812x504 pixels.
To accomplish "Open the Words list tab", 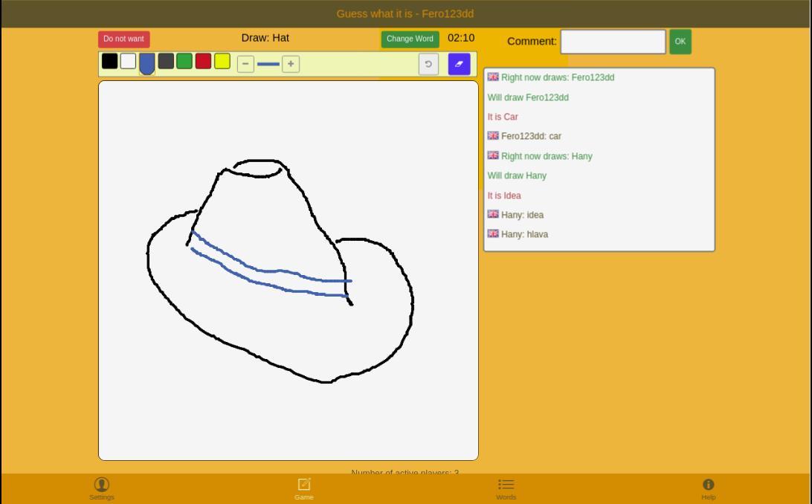I will tap(506, 488).
